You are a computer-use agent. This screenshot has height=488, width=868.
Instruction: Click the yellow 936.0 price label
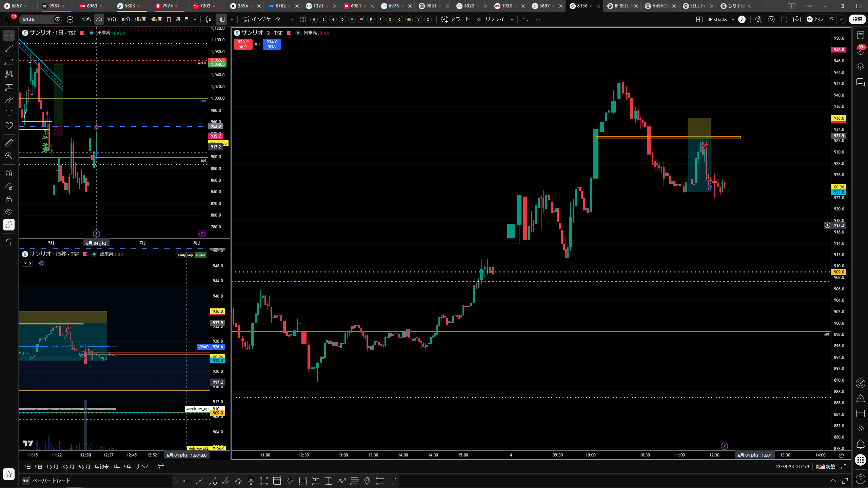[x=839, y=118]
